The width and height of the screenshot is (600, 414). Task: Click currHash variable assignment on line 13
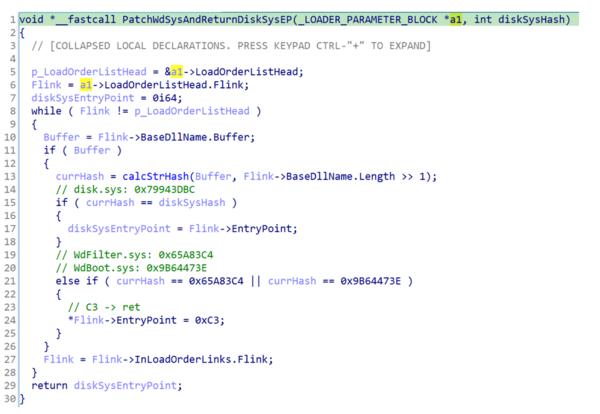pos(80,177)
